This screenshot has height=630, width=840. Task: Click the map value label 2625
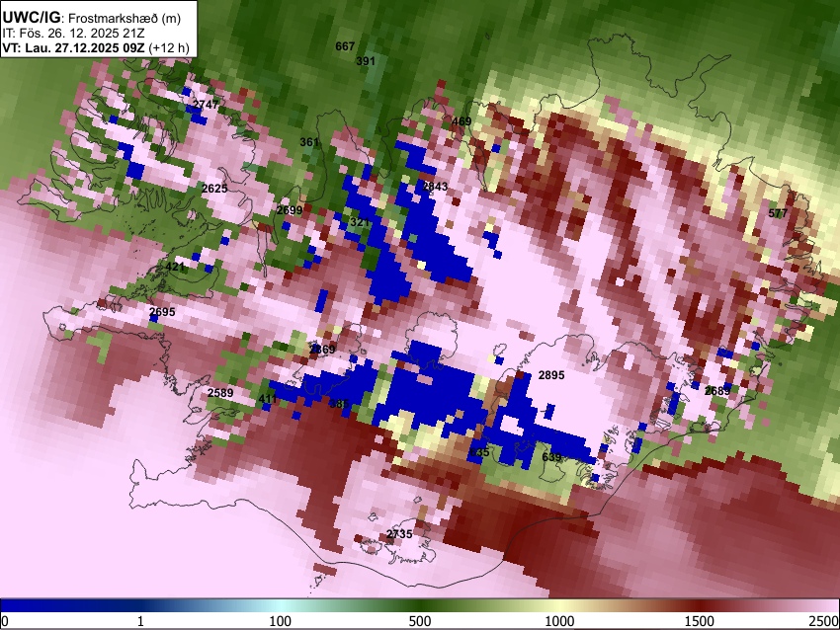point(214,189)
